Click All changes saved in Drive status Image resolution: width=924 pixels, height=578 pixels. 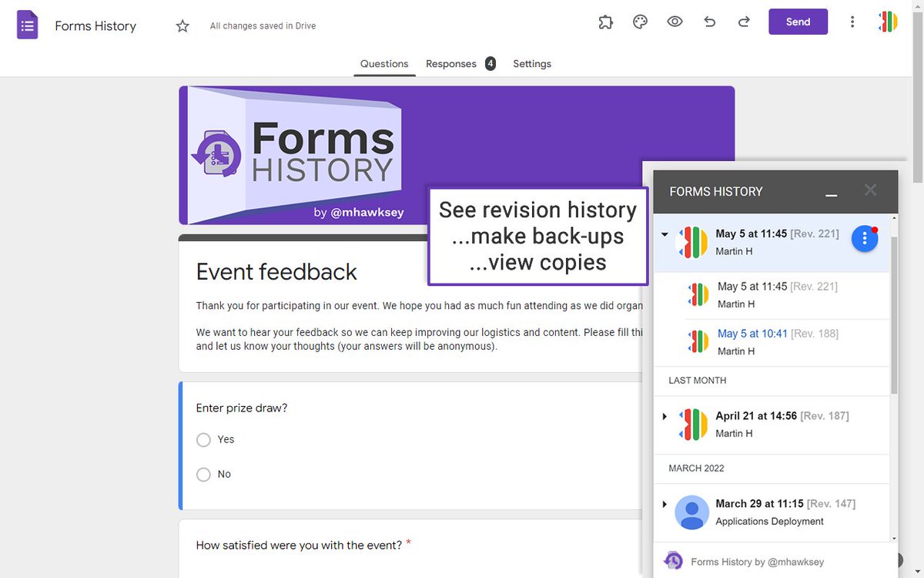click(x=263, y=26)
